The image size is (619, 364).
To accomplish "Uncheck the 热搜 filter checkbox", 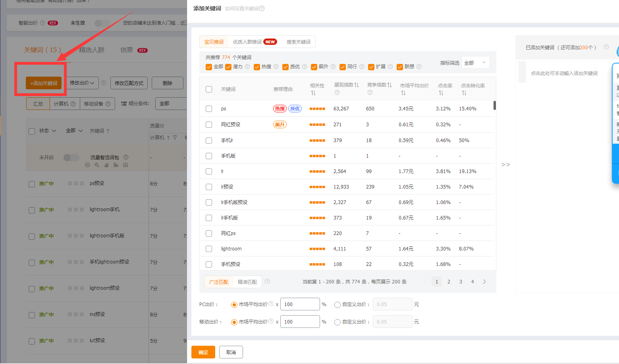I will pos(257,67).
